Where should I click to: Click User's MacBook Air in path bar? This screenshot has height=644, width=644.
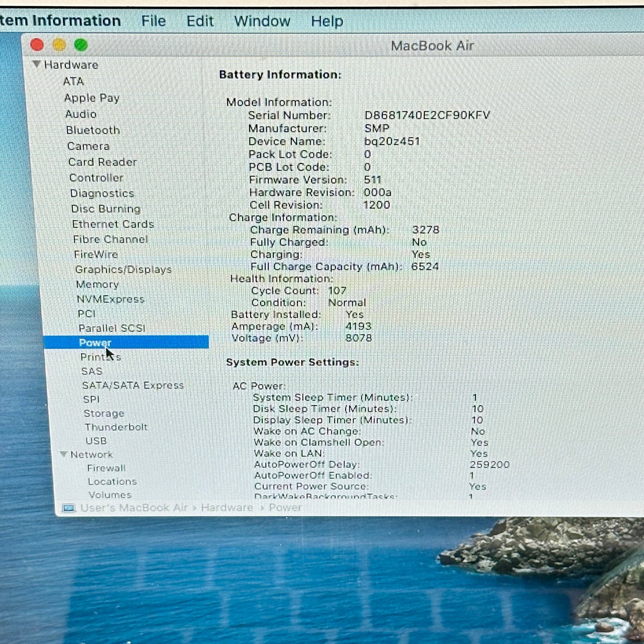134,508
